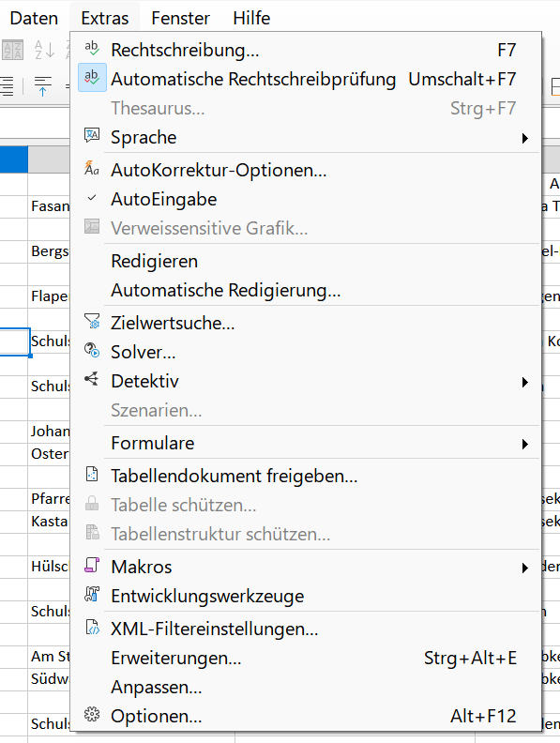Select the cell starting with Südw
This screenshot has width=560, height=743.
coord(50,679)
